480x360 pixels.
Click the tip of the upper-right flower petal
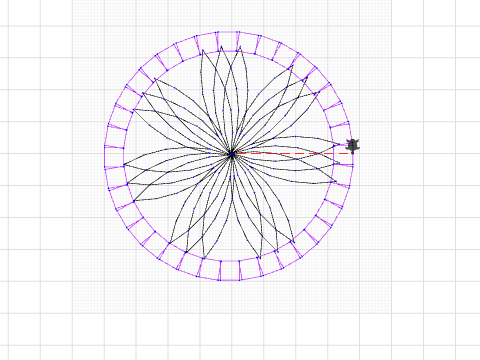(x=293, y=66)
